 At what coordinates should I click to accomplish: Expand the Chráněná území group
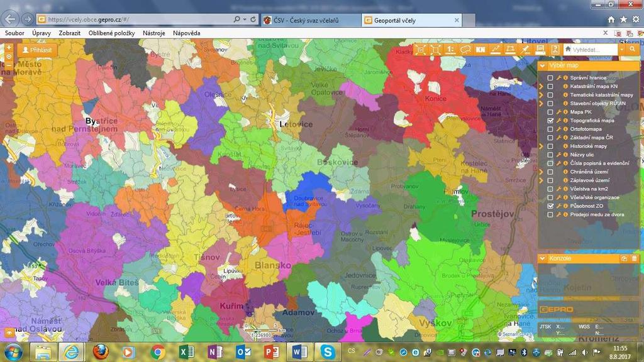coord(541,172)
